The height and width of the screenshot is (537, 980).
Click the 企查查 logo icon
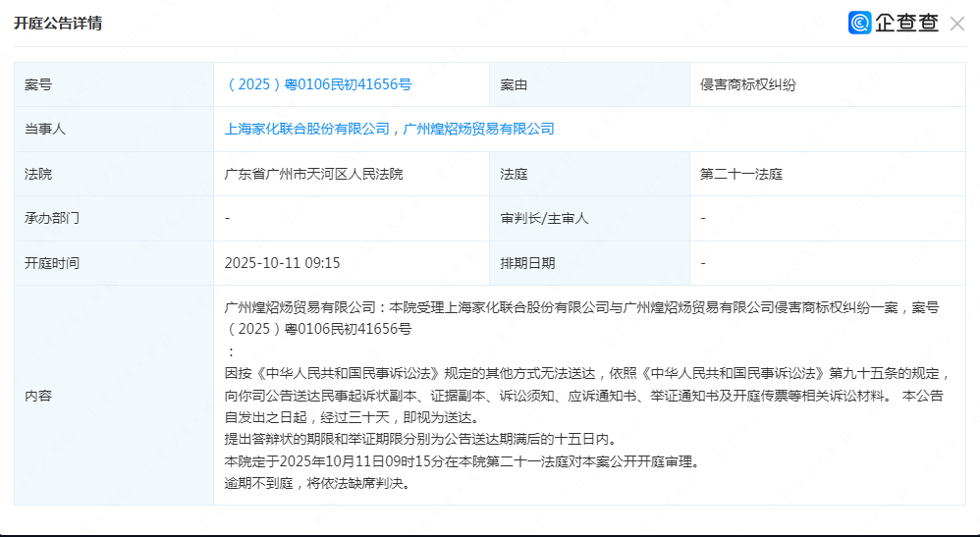click(859, 24)
